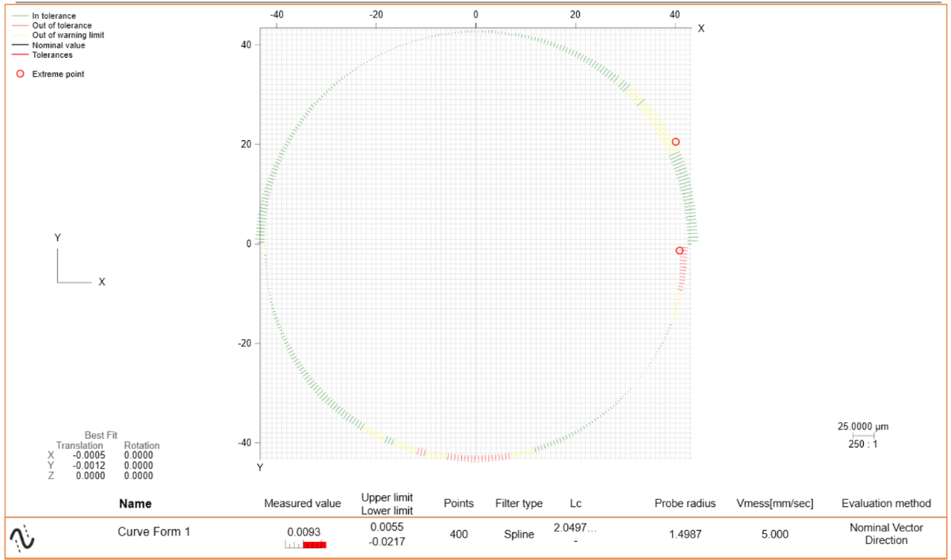Click the 'Spline' filter type cell
The height and width of the screenshot is (560, 951).
[x=519, y=535]
